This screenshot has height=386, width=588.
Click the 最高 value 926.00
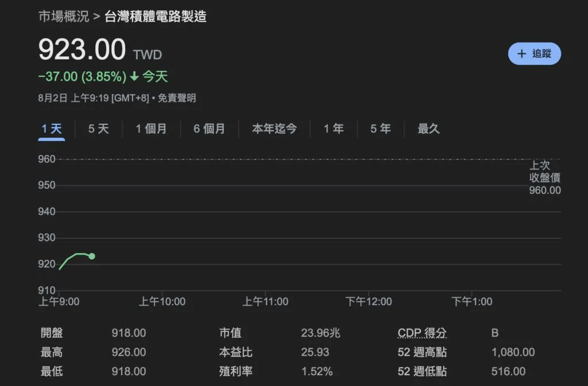pyautogui.click(x=129, y=352)
